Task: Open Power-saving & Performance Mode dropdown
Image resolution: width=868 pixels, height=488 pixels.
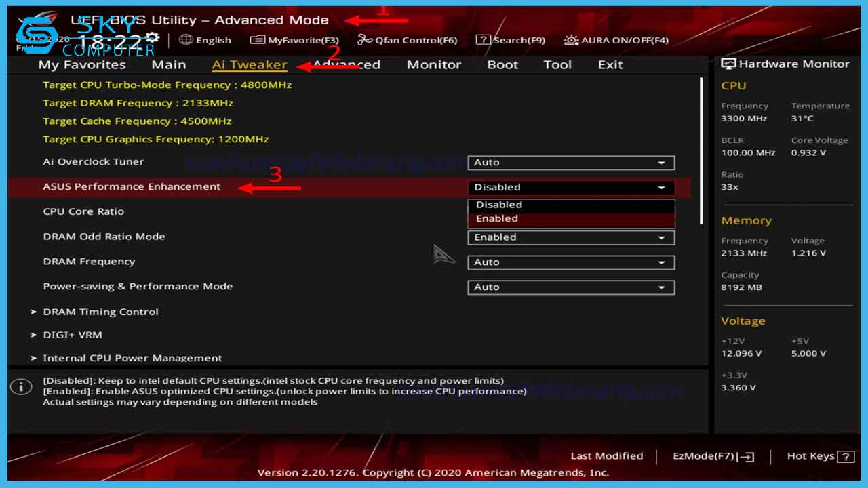Action: coord(571,287)
